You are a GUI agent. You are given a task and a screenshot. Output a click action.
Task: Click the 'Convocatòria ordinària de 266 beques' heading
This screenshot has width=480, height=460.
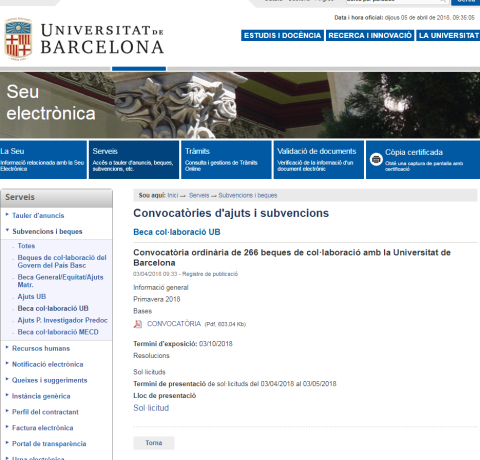coord(292,257)
